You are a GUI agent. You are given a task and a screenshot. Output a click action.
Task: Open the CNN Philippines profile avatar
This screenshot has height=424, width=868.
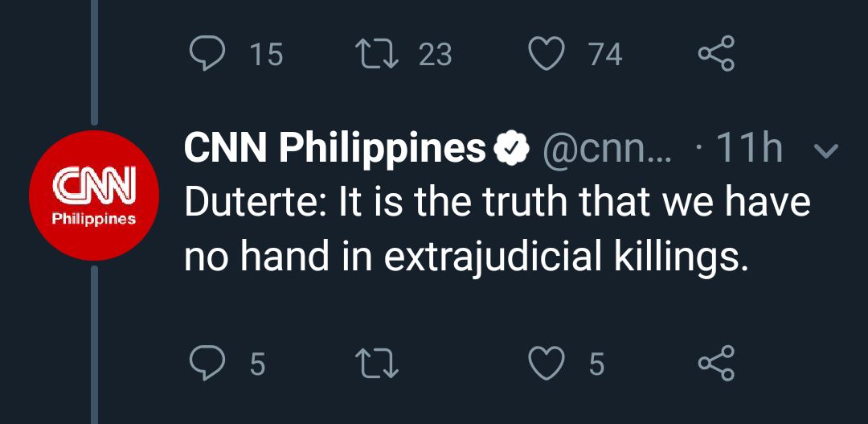tap(93, 196)
